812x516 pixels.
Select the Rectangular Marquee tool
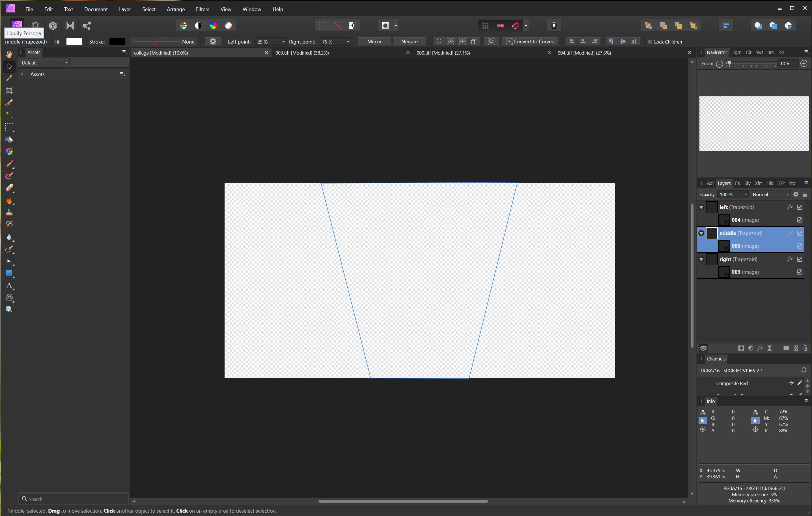pos(9,128)
